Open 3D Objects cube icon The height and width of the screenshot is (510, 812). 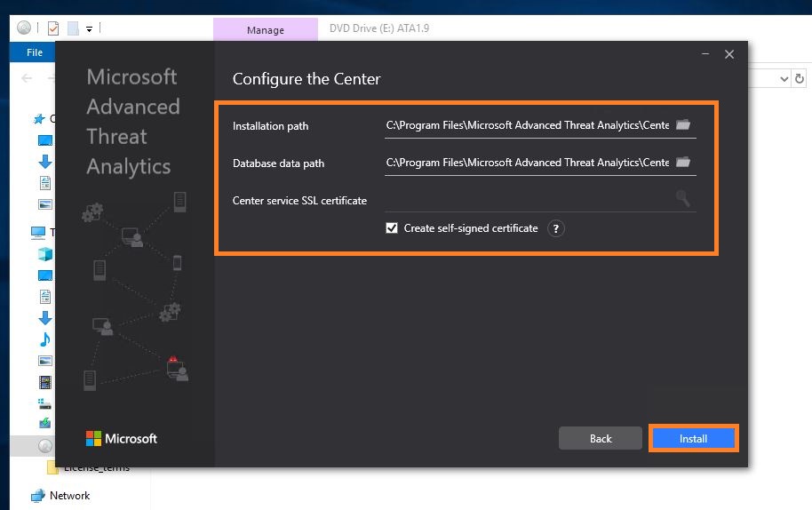click(x=45, y=254)
